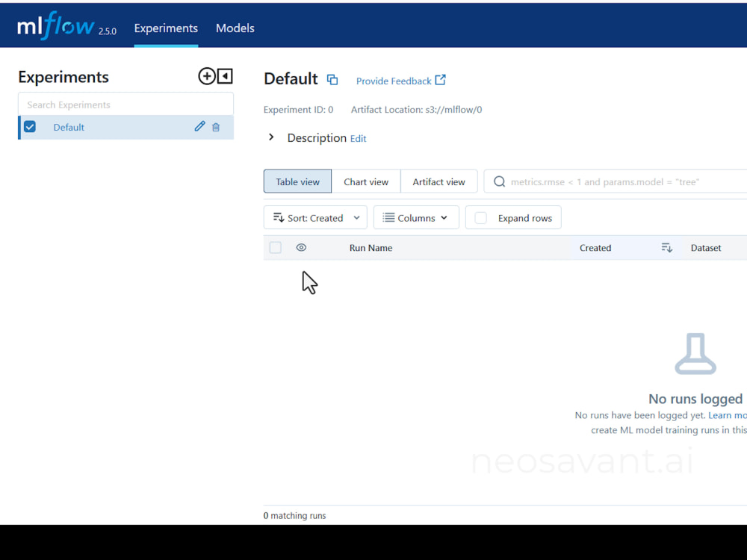Click the flask icon above No runs logged

pos(695,354)
